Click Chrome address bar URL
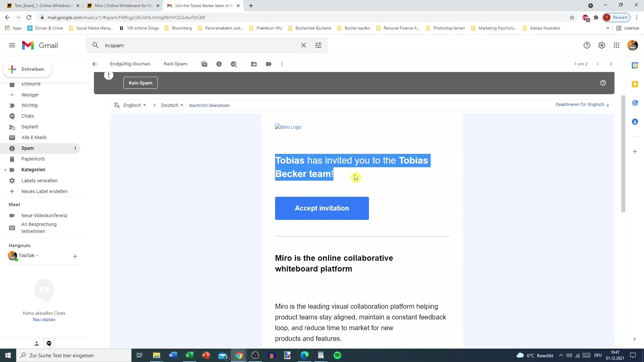The width and height of the screenshot is (644, 362). point(126,17)
